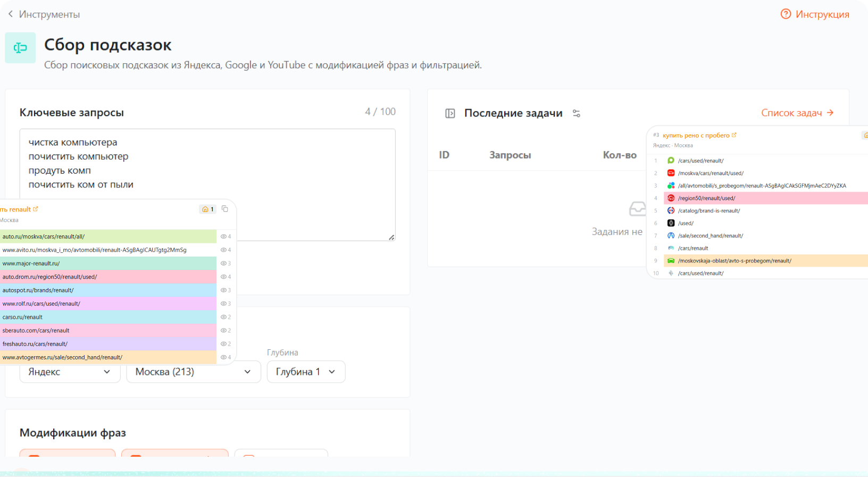
Task: Click external link icon after купить рено с пробега
Action: (x=734, y=135)
